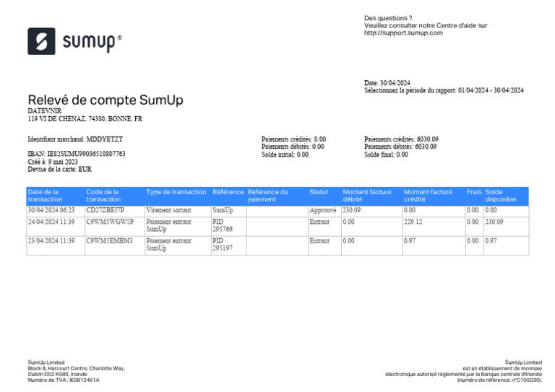Click 'Numéro de TVA : IE9813461A' in the footer

tap(64, 380)
